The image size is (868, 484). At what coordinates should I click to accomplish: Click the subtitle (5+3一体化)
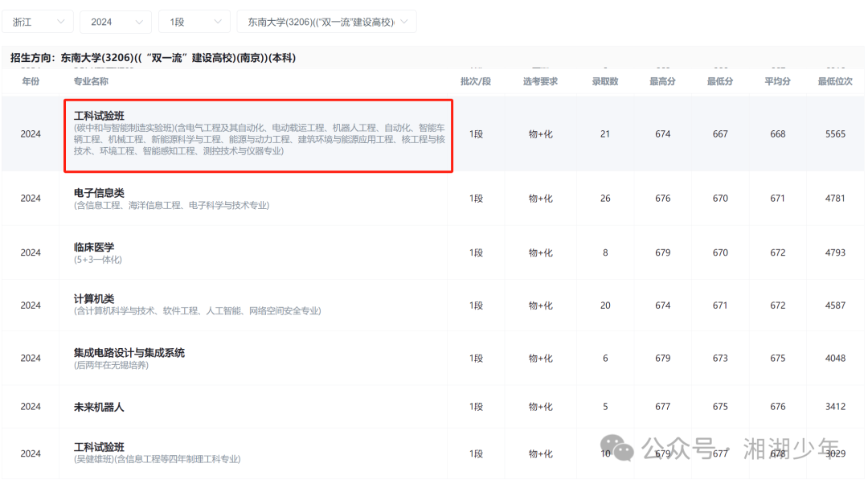(x=98, y=260)
